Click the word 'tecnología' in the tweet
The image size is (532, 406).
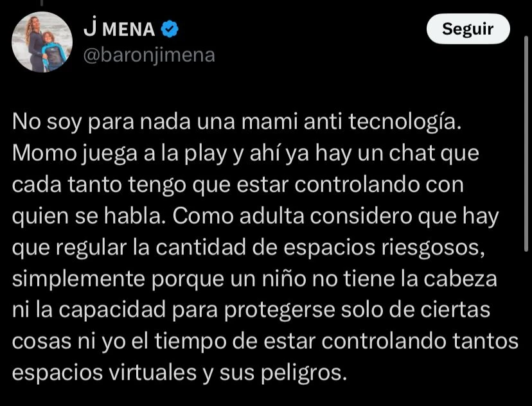[x=405, y=123]
